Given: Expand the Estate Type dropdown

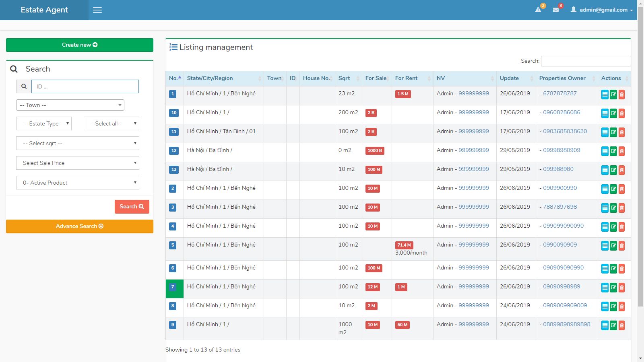Looking at the screenshot, I should (x=44, y=123).
